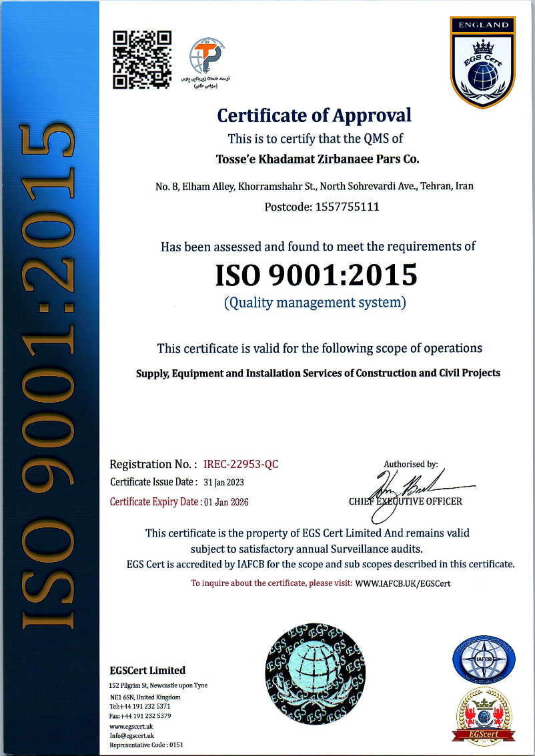This screenshot has width=535, height=756.
Task: Click the QR code at top left
Action: 142,59
